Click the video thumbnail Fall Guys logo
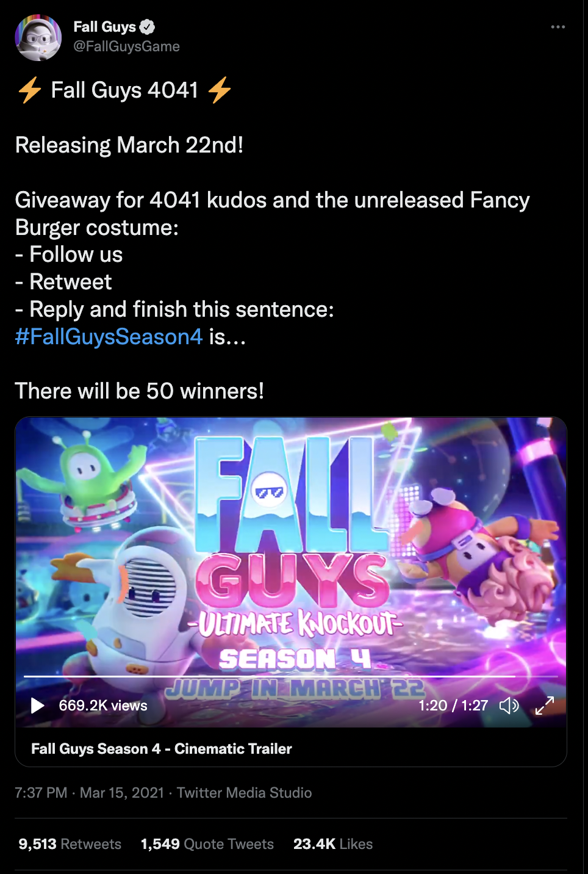The image size is (588, 874). (293, 549)
